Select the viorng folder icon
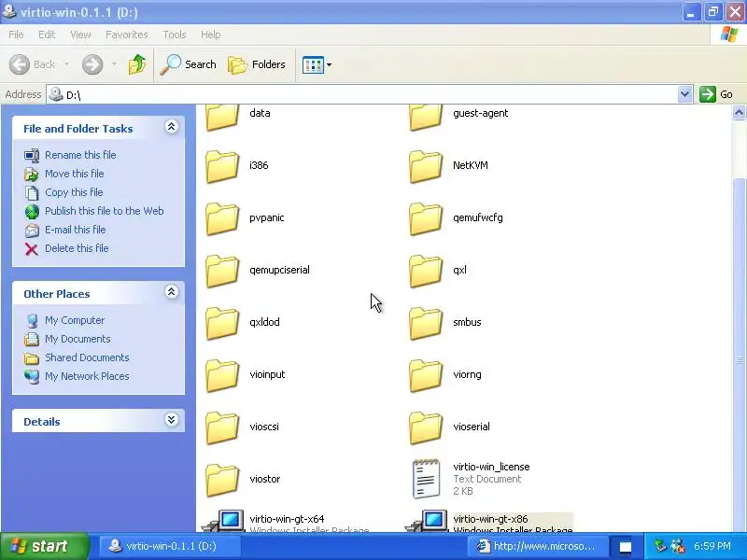This screenshot has width=747, height=560. point(426,376)
